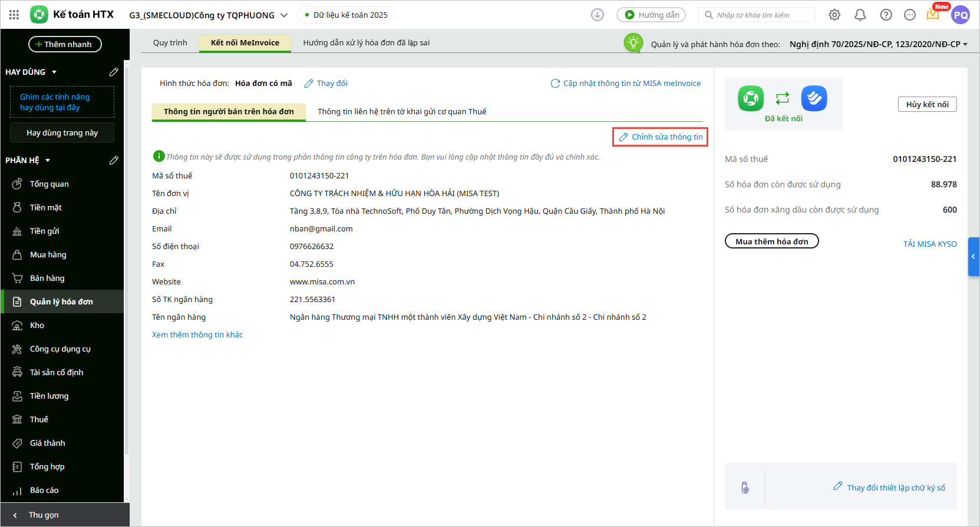
Task: Click the remaining invoices count 88.978
Action: coord(943,184)
